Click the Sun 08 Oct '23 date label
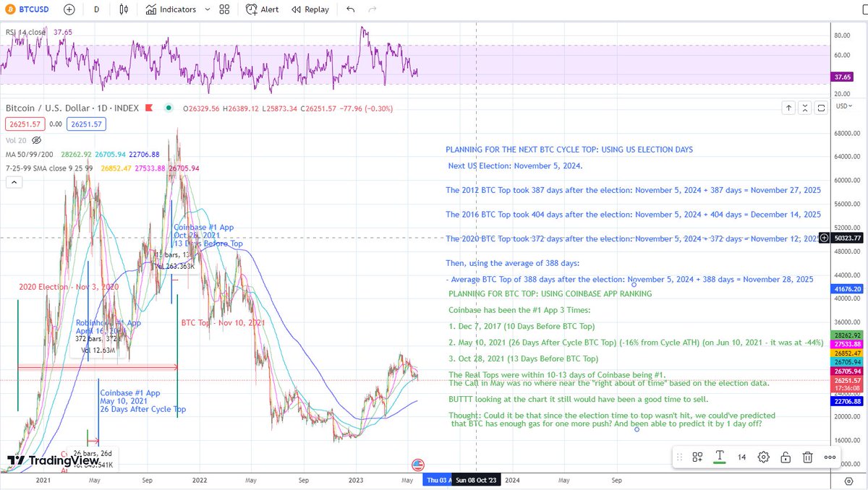 pyautogui.click(x=477, y=480)
